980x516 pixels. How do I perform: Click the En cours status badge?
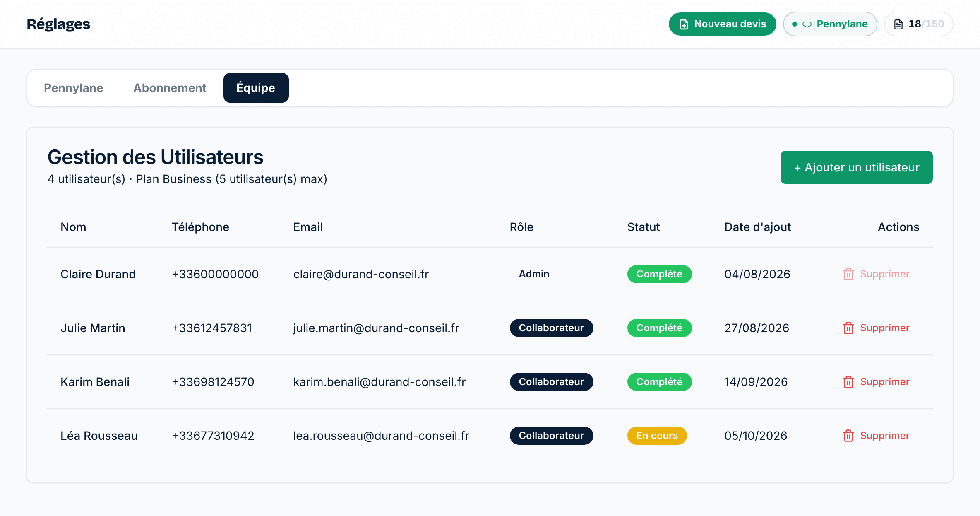pos(657,436)
